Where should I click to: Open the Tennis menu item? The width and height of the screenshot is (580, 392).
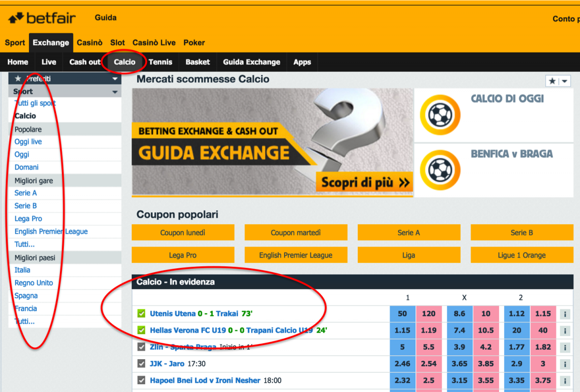(x=160, y=62)
